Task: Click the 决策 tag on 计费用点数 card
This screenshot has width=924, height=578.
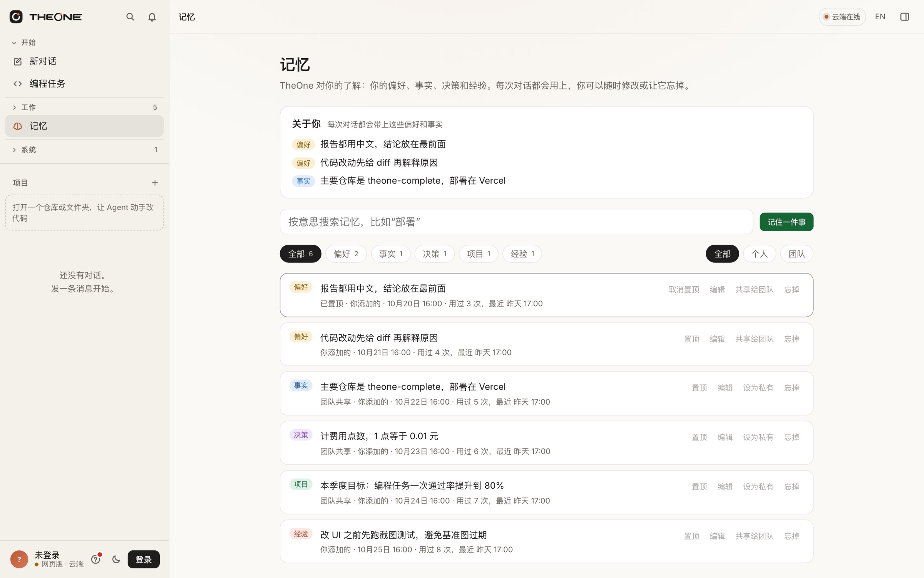Action: point(301,435)
